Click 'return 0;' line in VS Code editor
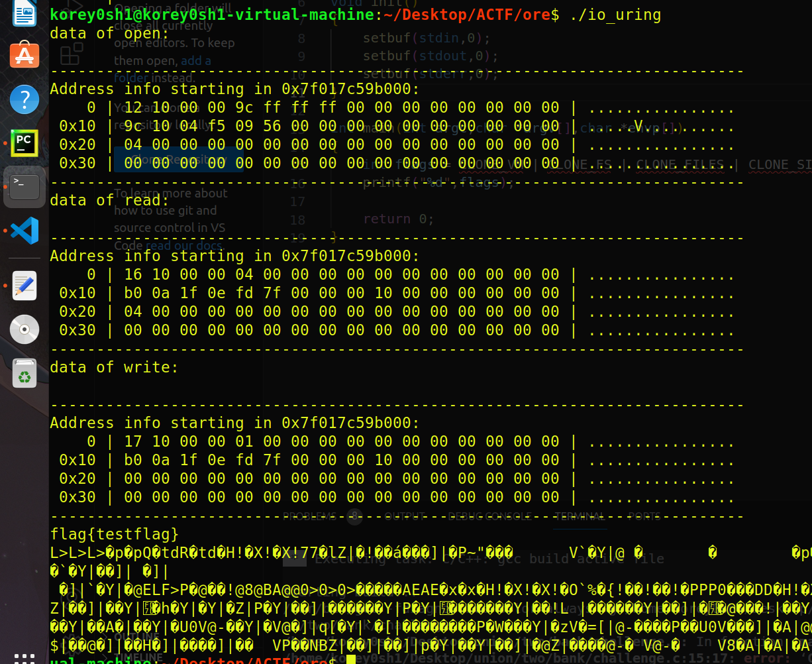Screen dimensions: 812x664 399,219
